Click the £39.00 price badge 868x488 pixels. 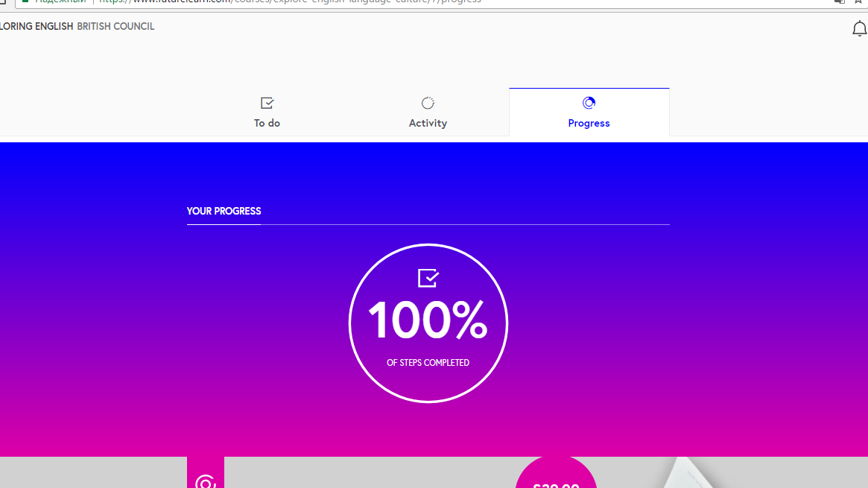point(556,483)
